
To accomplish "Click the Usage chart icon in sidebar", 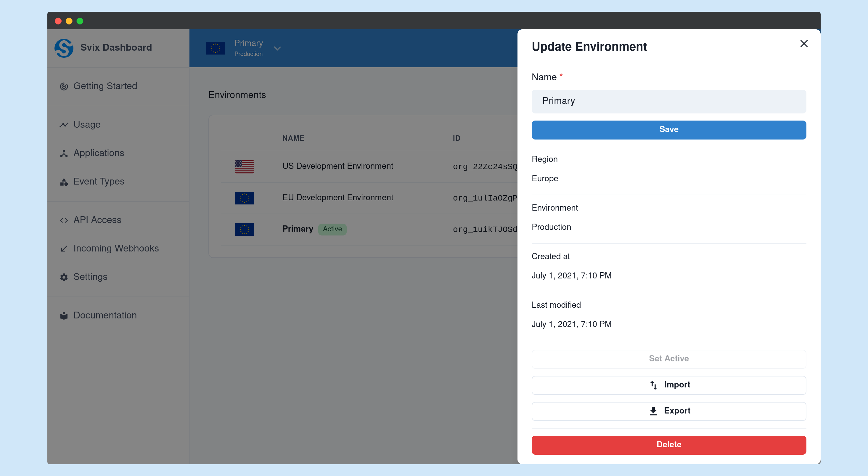I will coord(64,124).
